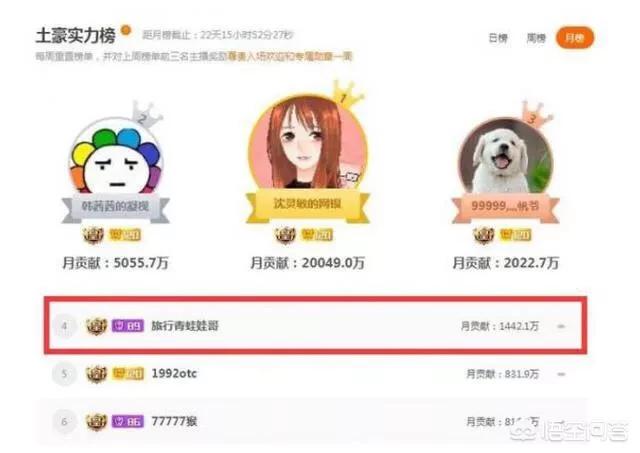
Task: Click the gold crown on rank 1 avatar
Action: point(347,95)
